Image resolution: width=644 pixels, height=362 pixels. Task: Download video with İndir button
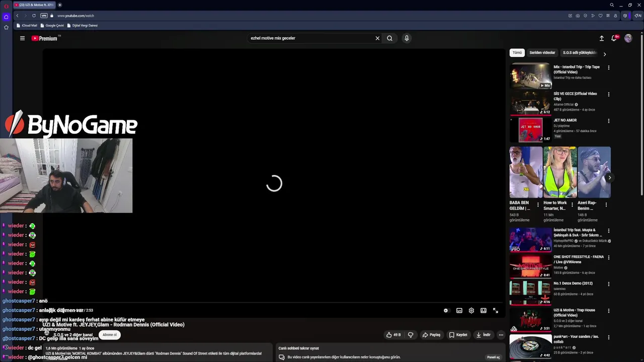[x=483, y=335]
